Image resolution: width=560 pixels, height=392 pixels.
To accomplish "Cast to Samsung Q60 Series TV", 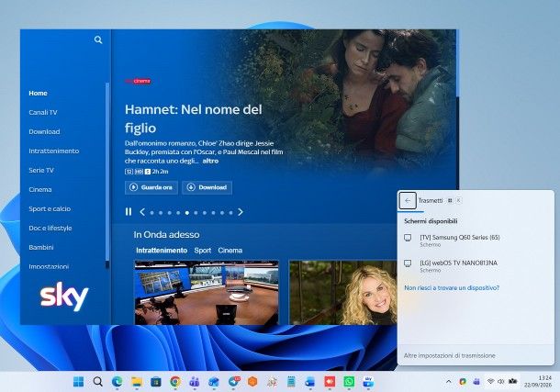I will coord(476,241).
